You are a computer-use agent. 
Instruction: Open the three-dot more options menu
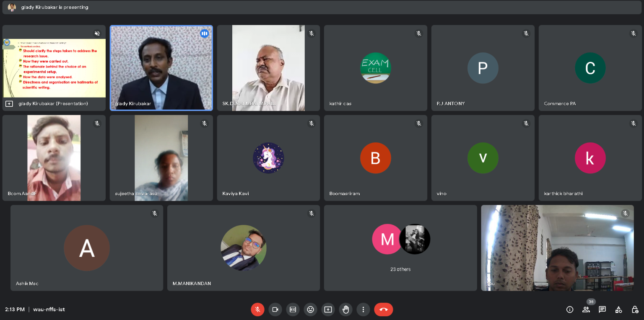point(363,310)
